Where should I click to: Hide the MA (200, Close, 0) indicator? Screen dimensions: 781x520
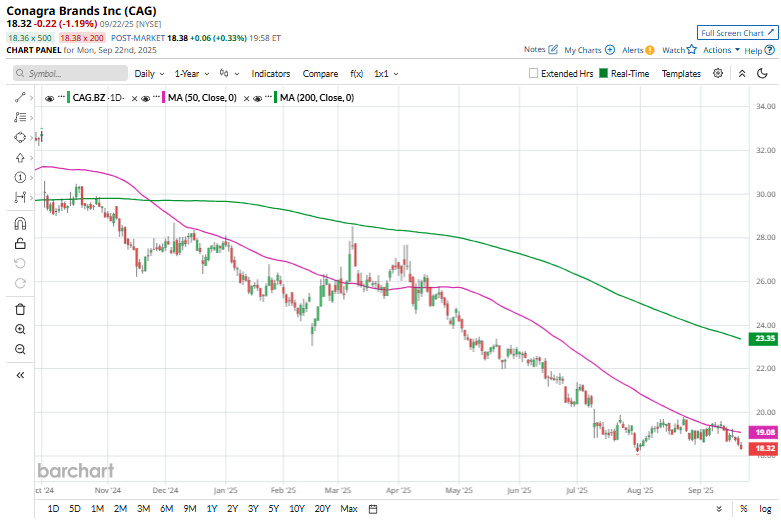(x=257, y=98)
